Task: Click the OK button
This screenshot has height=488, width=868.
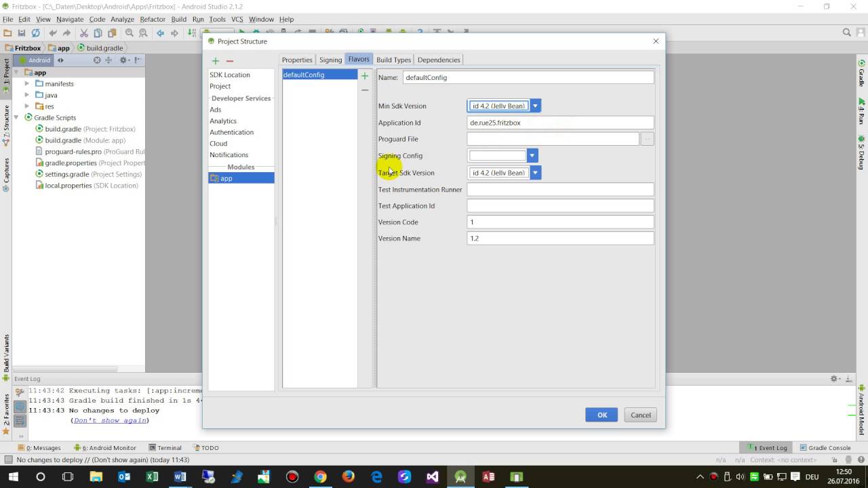Action: [x=601, y=415]
